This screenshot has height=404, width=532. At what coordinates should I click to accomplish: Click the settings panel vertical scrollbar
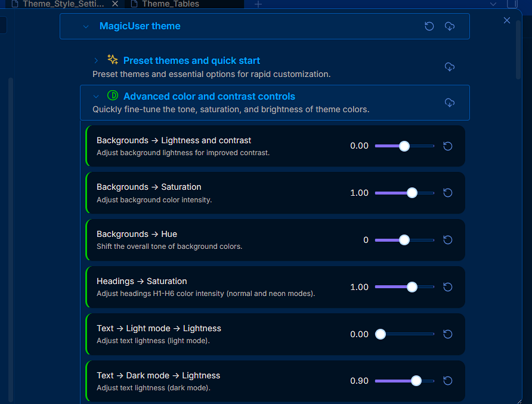518,50
